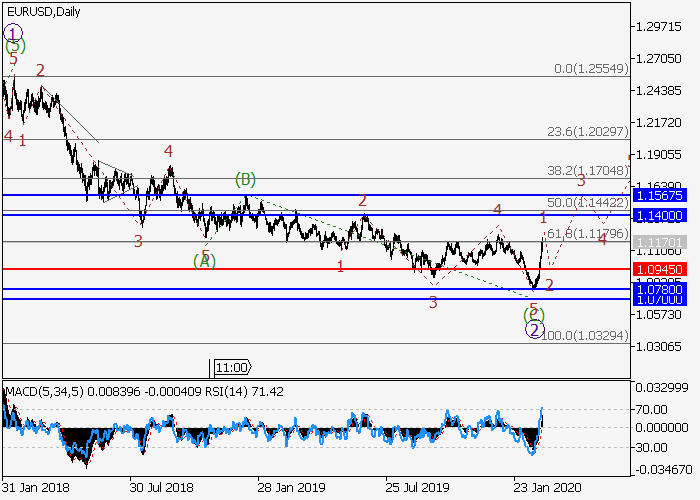Click the green (B) wave label
700x500 pixels.
pos(246,180)
